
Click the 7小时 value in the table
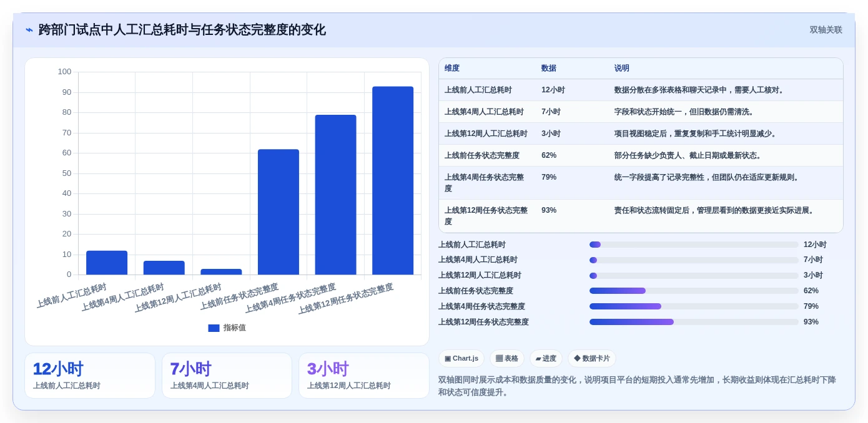coord(551,112)
